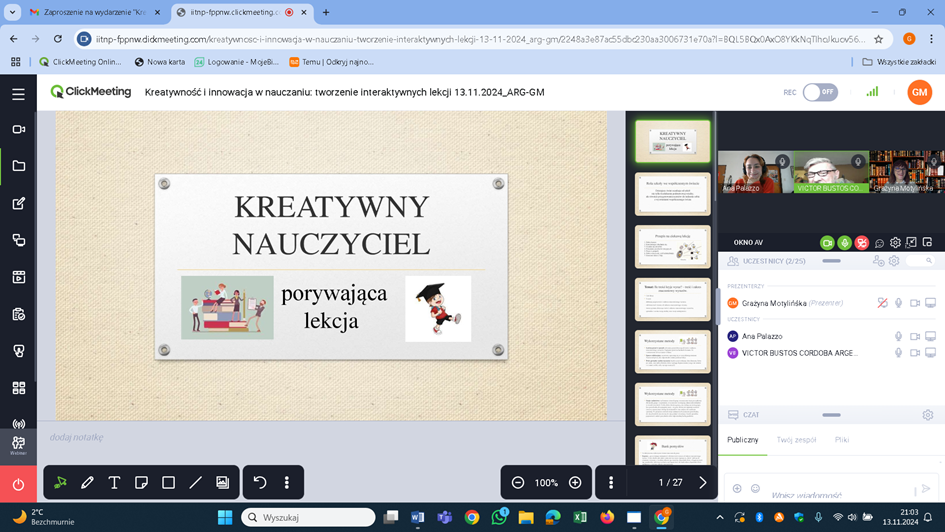Open the Nowa karta bookmark

coord(160,61)
